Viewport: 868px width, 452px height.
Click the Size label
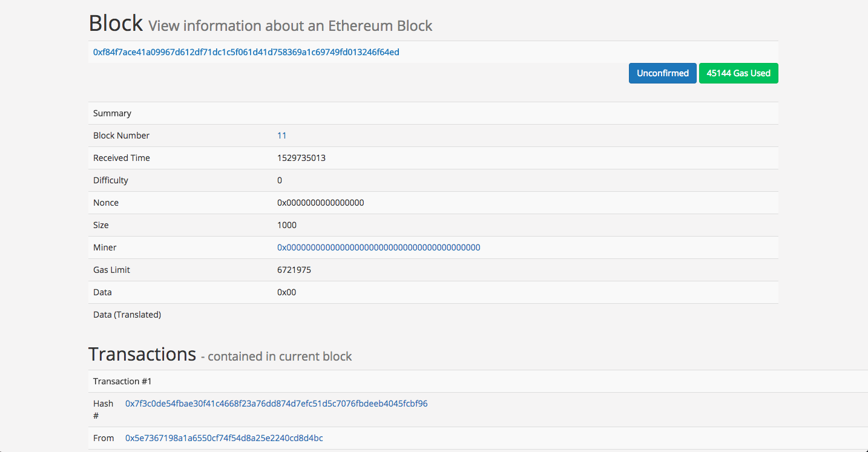pos(101,225)
